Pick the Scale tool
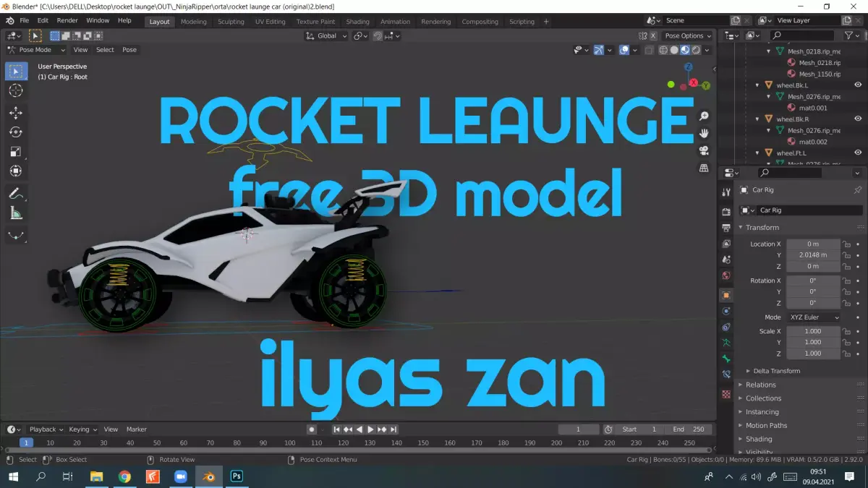The image size is (868, 488). [x=16, y=152]
